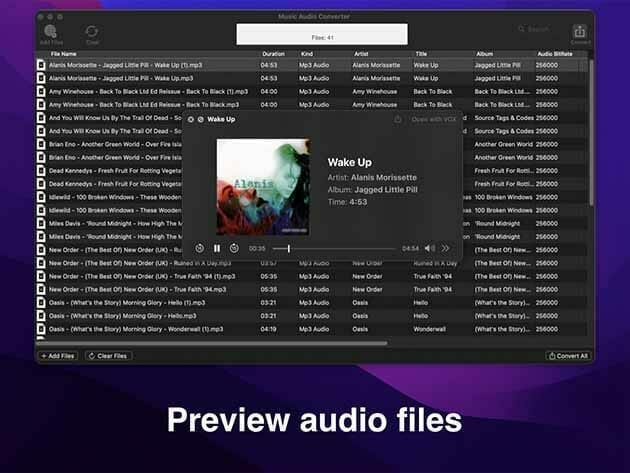Pause playback in the Wake Up preview

coord(217,248)
